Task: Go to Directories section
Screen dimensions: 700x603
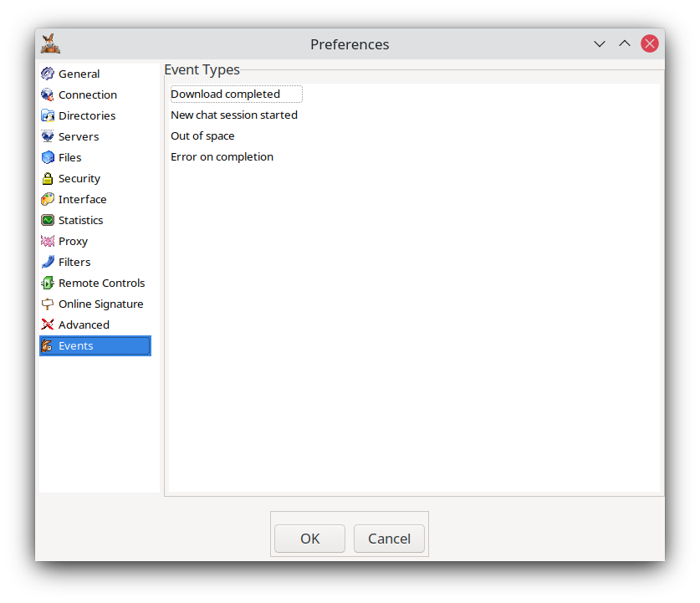Action: [x=87, y=115]
